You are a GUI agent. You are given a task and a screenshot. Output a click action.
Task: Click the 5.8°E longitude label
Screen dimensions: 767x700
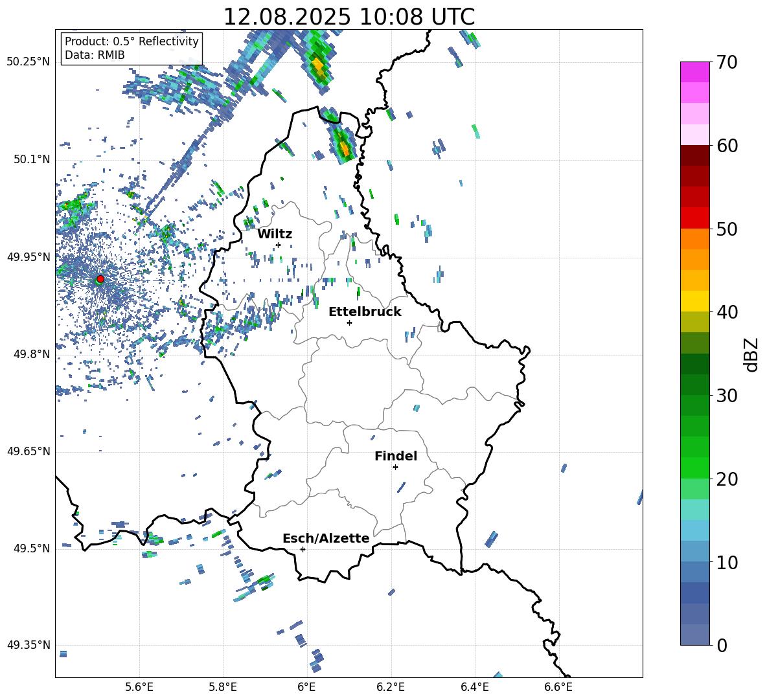coord(223,687)
